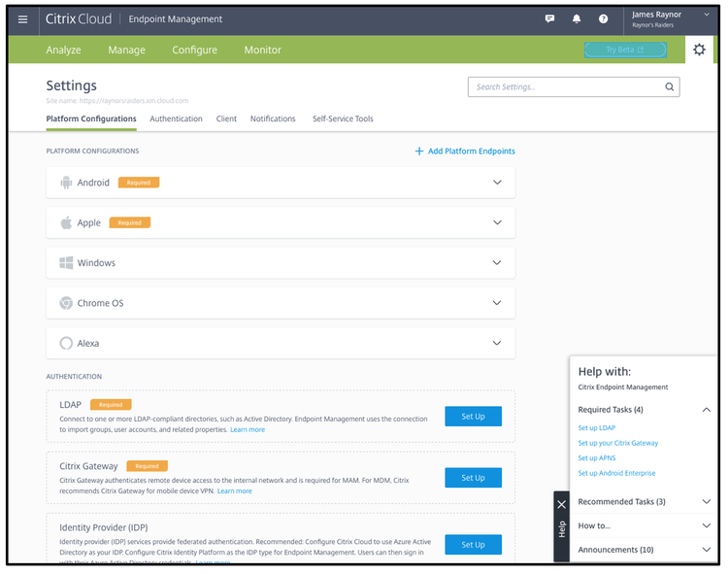Screen dimensions: 728x574
Task: Expand the Announcements section
Action: click(x=707, y=550)
